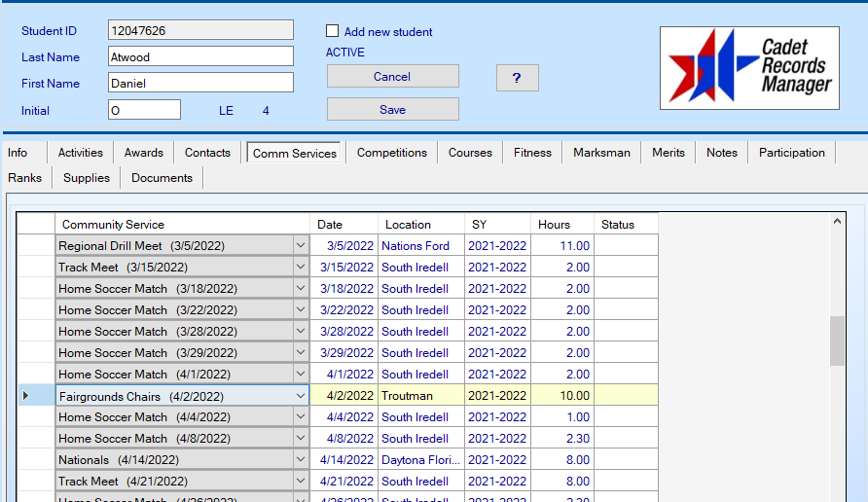This screenshot has height=502, width=868.
Task: Click the Last Name field containing Atwood
Action: 199,56
